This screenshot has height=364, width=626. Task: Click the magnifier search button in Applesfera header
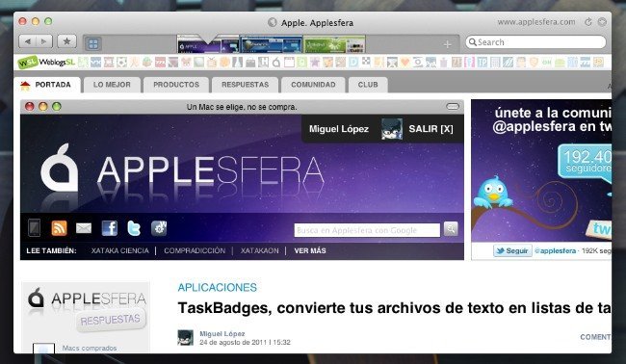coord(451,228)
